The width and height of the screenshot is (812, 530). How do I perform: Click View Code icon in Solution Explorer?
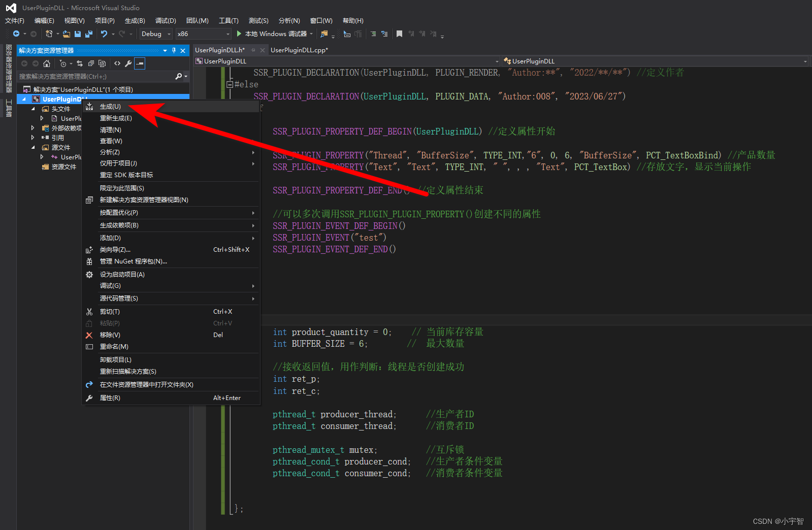coord(117,63)
